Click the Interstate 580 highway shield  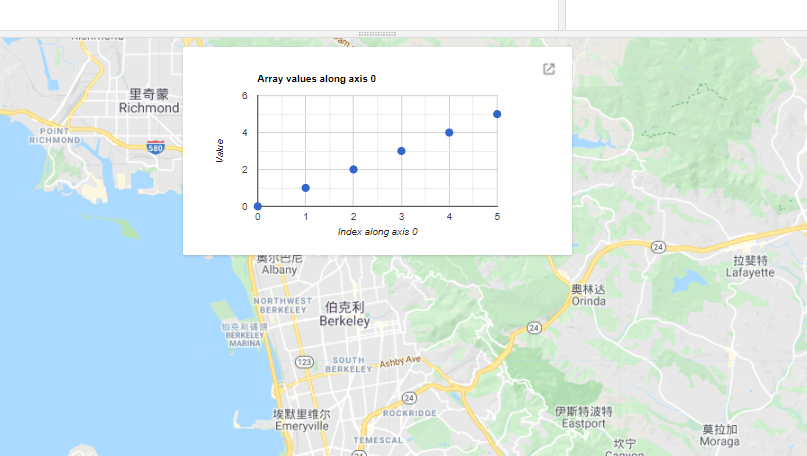[155, 147]
